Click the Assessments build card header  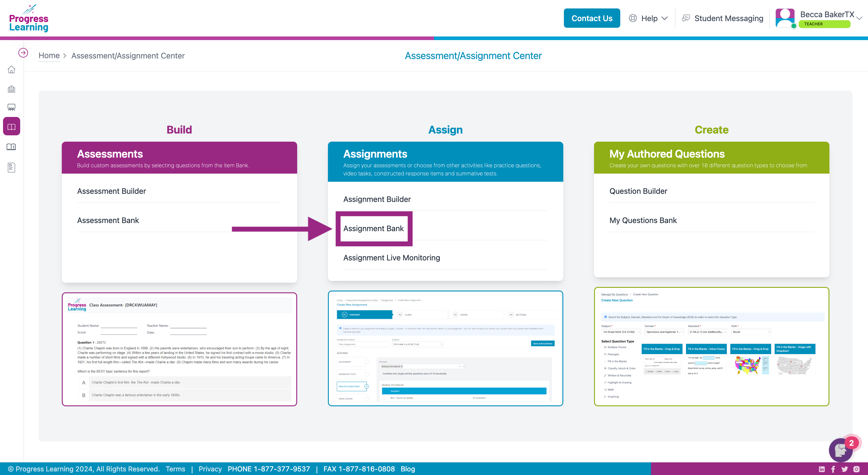(179, 157)
